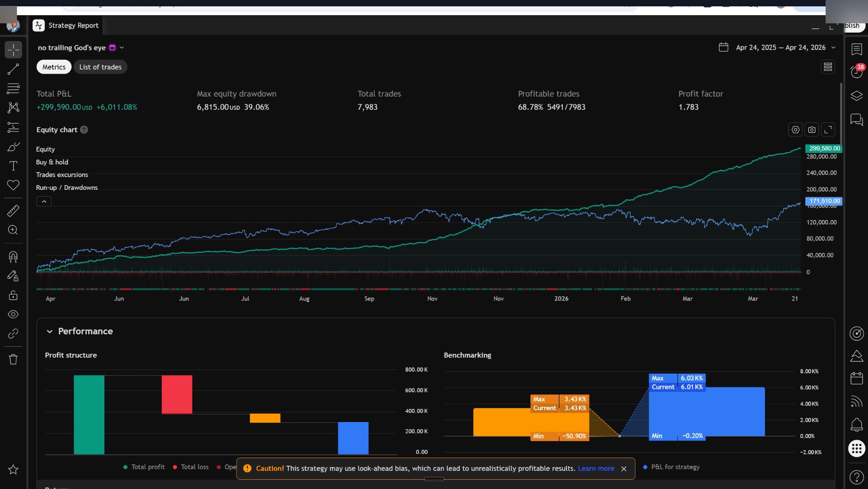Toggle Magnet mode on

click(13, 257)
